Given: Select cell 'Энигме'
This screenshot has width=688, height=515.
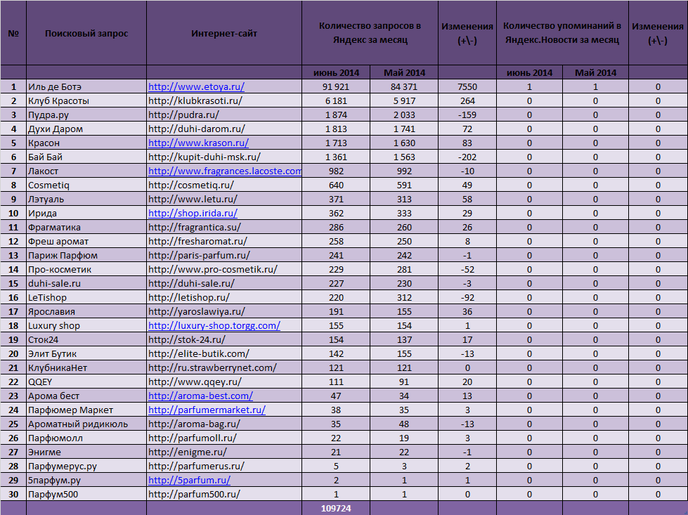Looking at the screenshot, I should coord(86,452).
